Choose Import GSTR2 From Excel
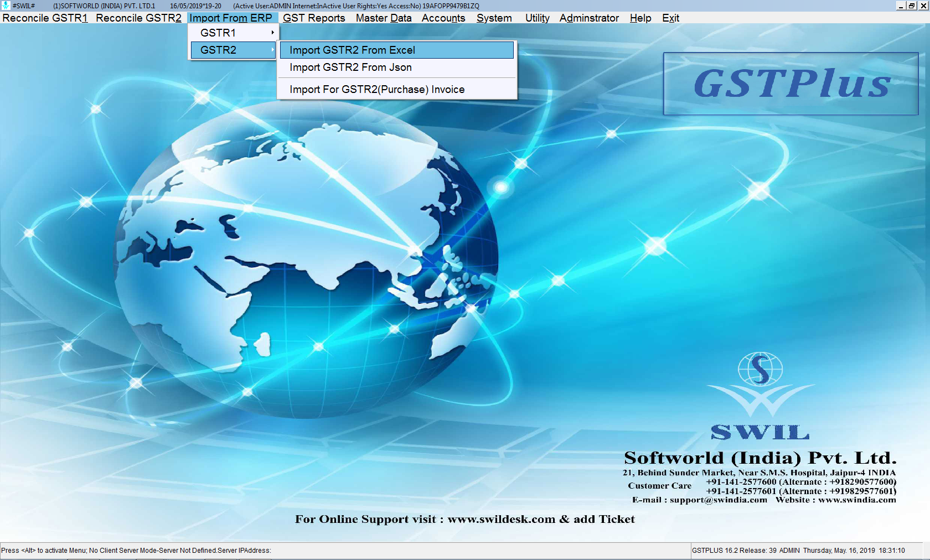 pyautogui.click(x=397, y=50)
